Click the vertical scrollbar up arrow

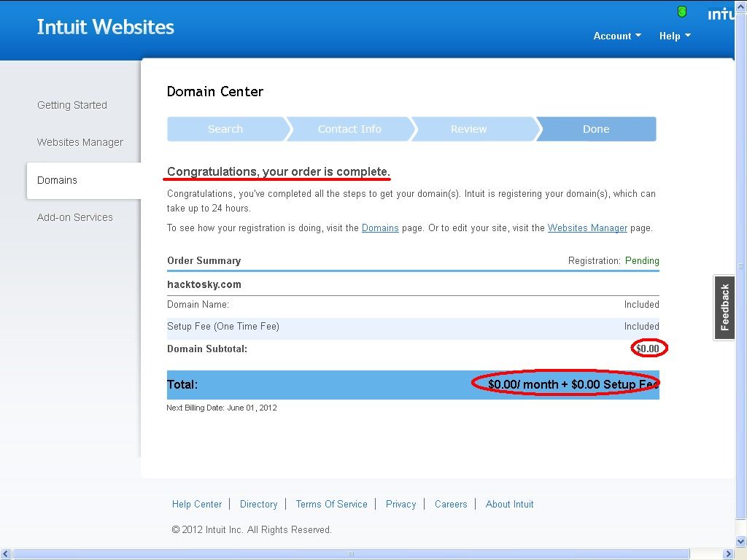[741, 7]
